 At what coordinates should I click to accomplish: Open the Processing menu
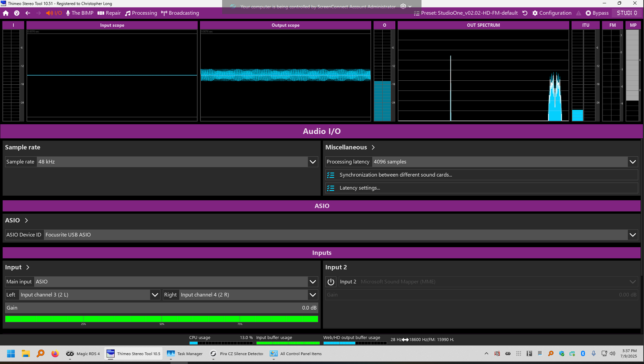pos(141,13)
